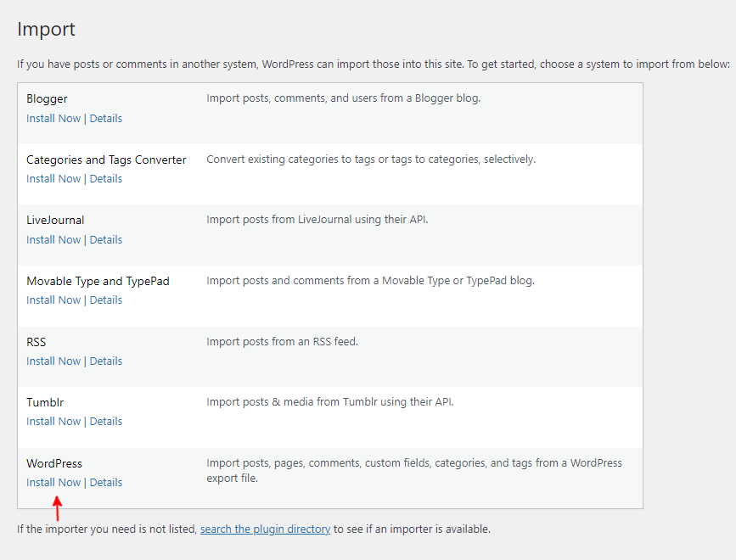Open Details for the WordPress importer
Screen dimensions: 736x560
pos(105,482)
